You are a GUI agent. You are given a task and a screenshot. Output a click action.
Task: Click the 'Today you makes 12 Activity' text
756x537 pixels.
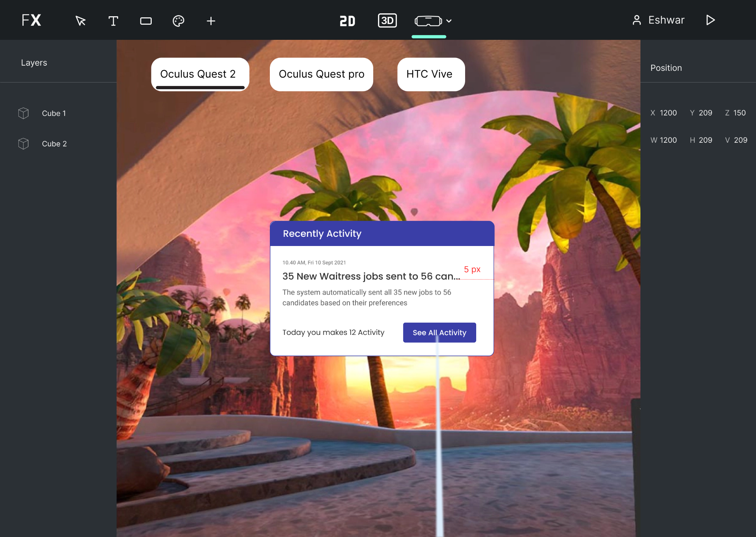333,333
